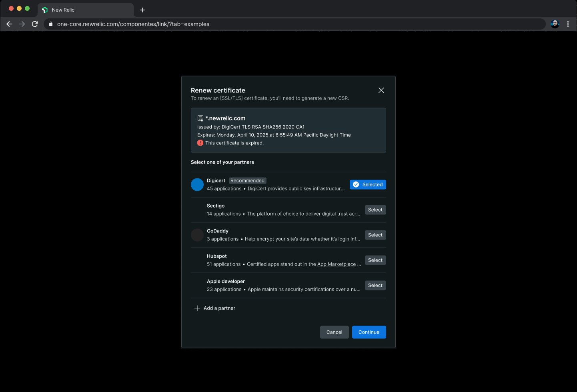Click Add a partner
The width and height of the screenshot is (577, 392).
pos(215,308)
